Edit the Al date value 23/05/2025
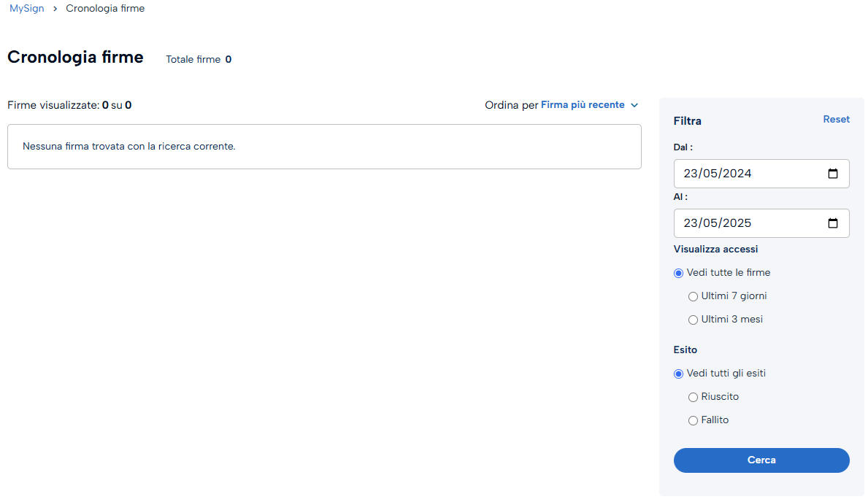Viewport: 868px width, 502px height. point(718,223)
